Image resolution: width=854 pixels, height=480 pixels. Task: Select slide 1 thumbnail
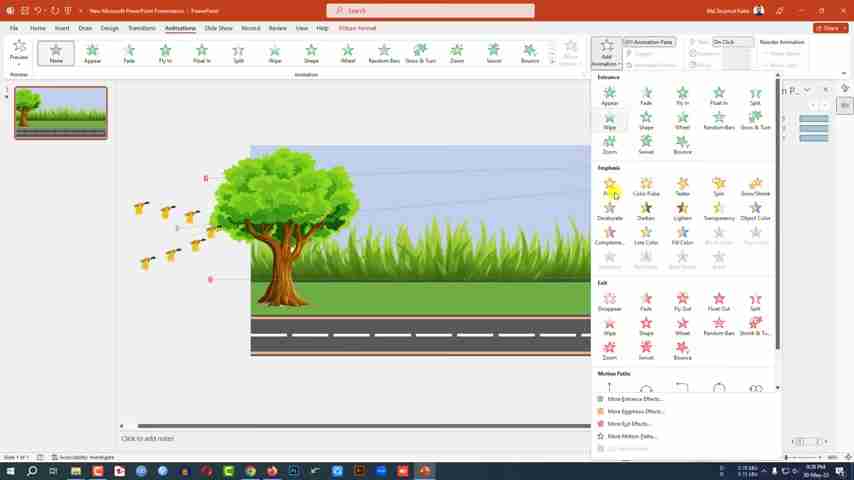(x=61, y=112)
